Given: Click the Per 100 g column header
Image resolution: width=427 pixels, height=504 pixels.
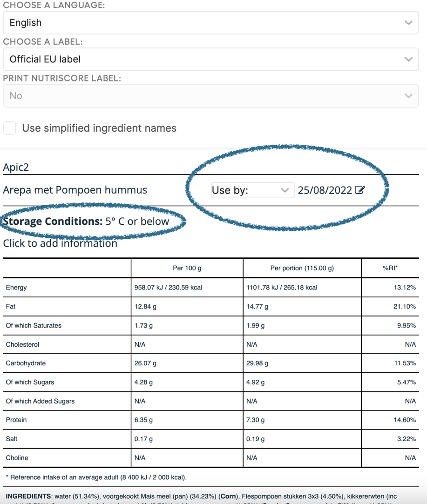Looking at the screenshot, I should [186, 268].
